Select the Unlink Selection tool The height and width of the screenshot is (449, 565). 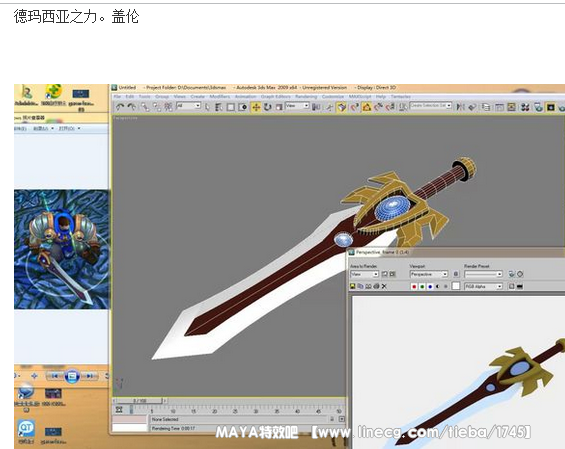click(x=157, y=107)
